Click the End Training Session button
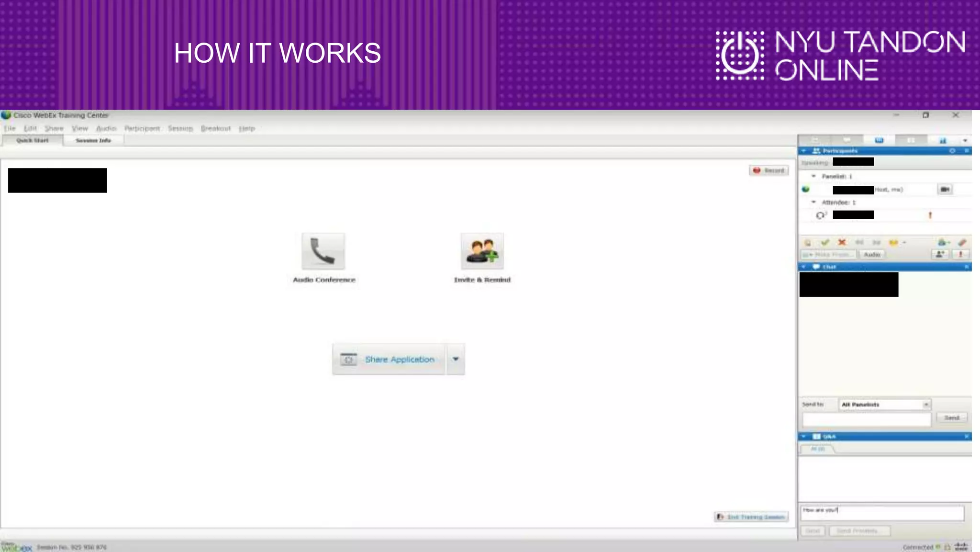 751,517
